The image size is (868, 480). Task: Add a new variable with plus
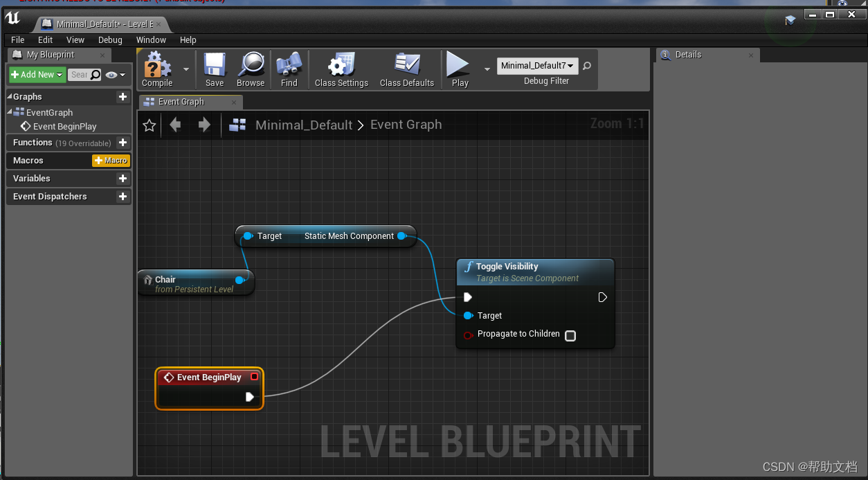[x=123, y=179]
